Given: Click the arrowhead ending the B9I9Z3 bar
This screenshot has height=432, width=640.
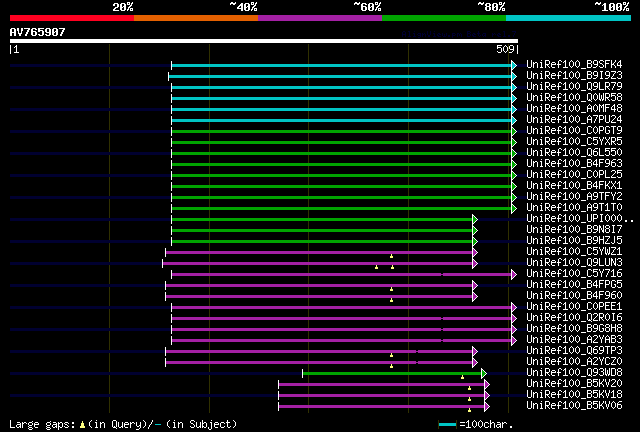Looking at the screenshot, I should (x=514, y=76).
